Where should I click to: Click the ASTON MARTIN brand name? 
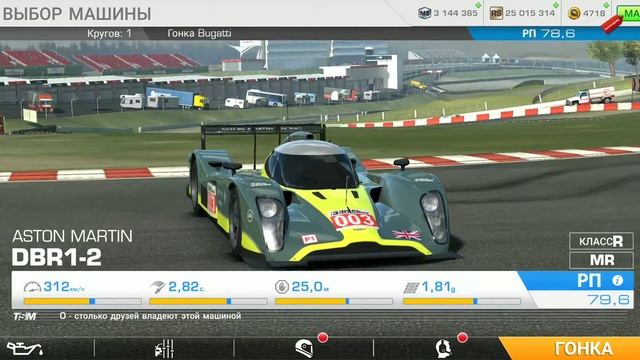(x=72, y=236)
